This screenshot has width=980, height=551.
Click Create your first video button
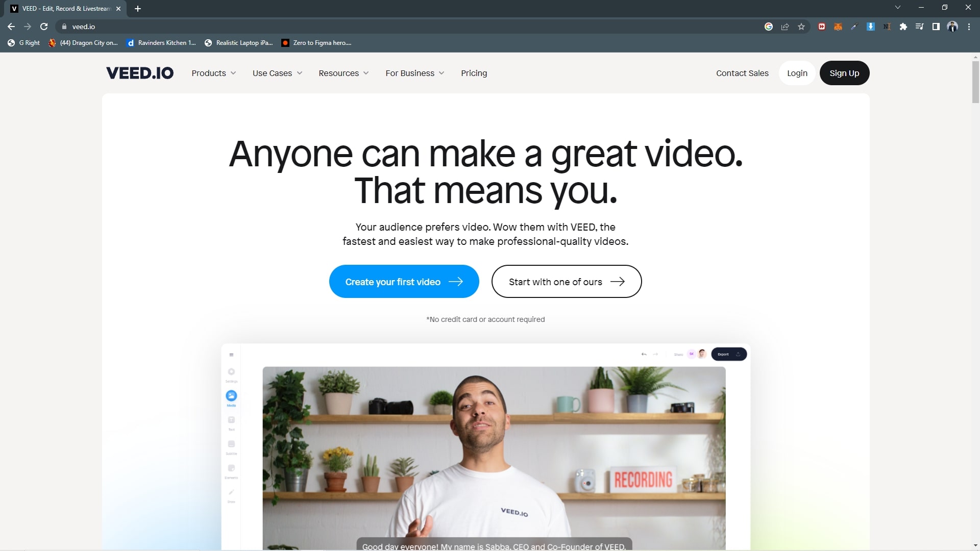[x=404, y=282]
